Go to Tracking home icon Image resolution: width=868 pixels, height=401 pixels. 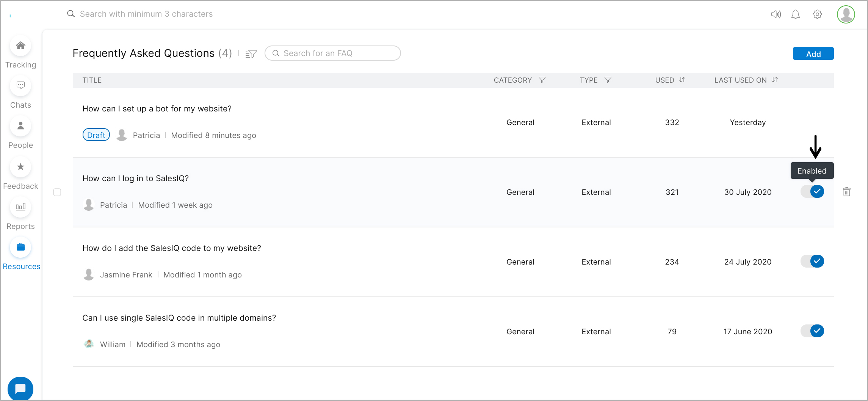[x=20, y=46]
